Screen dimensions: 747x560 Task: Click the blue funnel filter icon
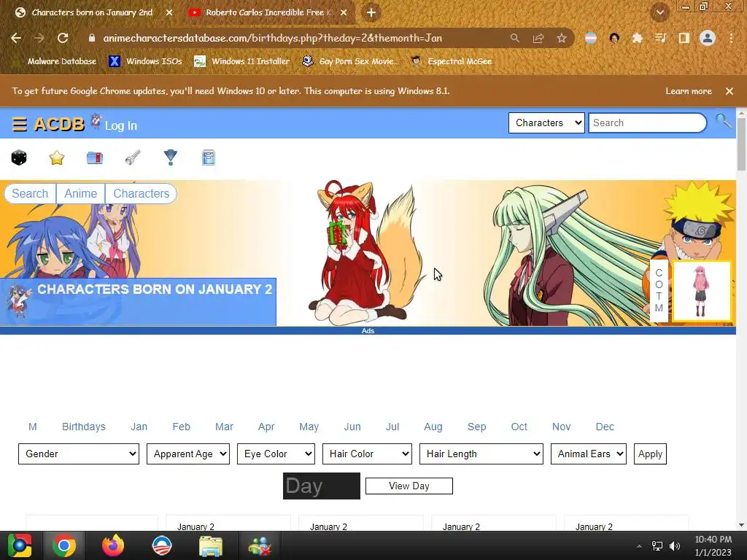[x=171, y=157]
